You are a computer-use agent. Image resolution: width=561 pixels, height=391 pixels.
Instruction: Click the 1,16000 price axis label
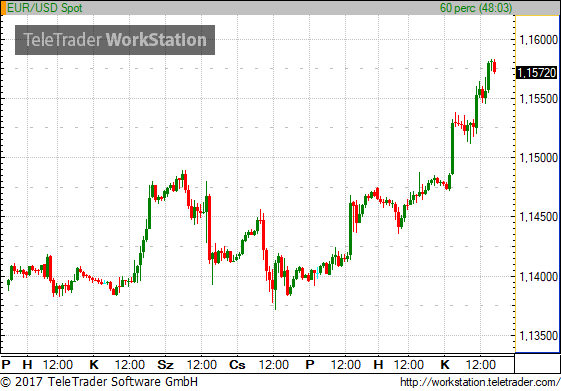tap(538, 40)
